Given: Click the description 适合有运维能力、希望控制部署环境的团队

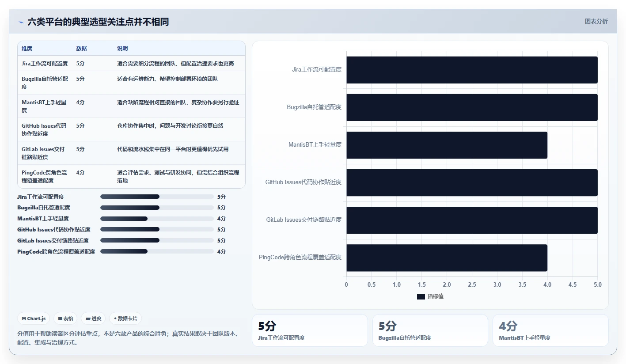Looking at the screenshot, I should 167,79.
